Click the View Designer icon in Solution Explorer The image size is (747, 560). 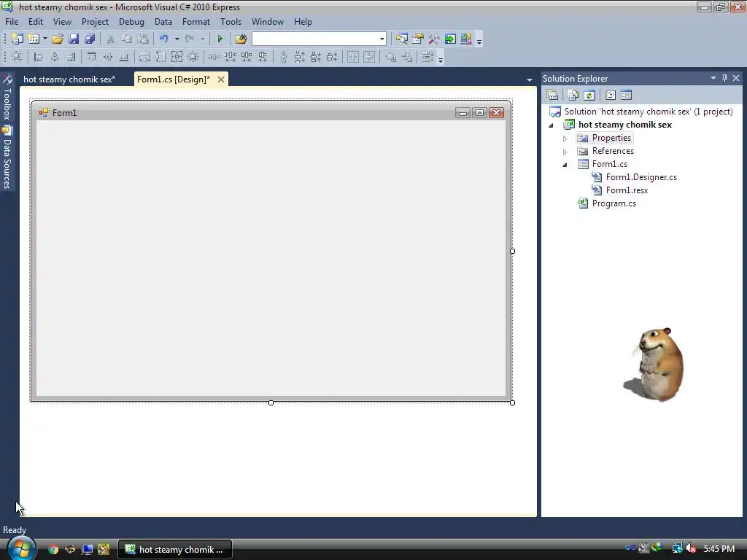[627, 96]
